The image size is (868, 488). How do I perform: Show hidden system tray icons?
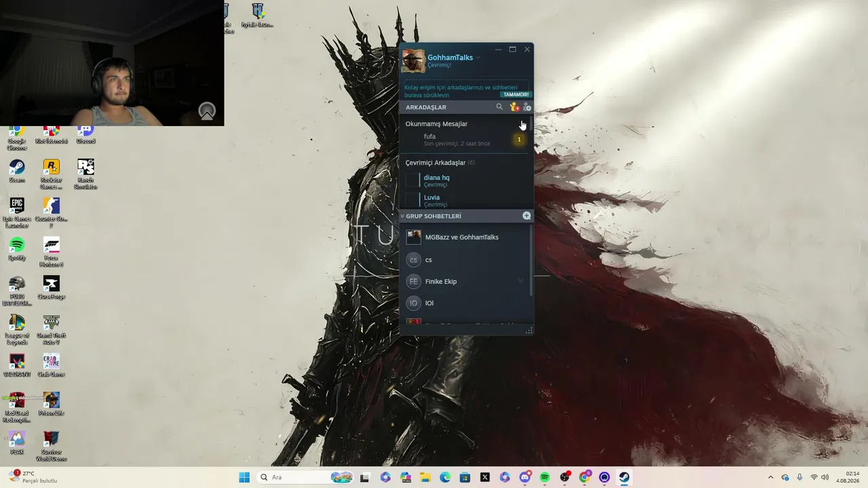pos(770,477)
